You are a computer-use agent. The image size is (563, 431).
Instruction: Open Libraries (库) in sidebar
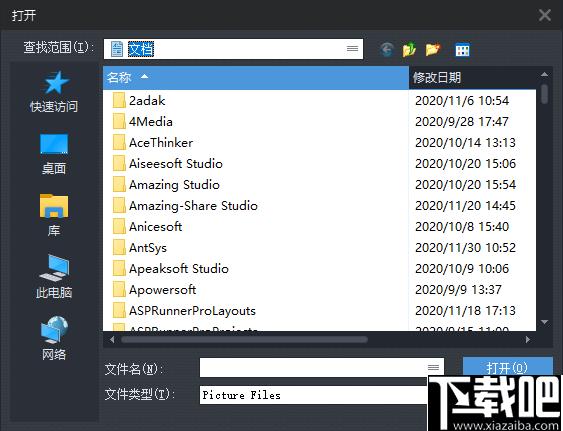coord(54,215)
